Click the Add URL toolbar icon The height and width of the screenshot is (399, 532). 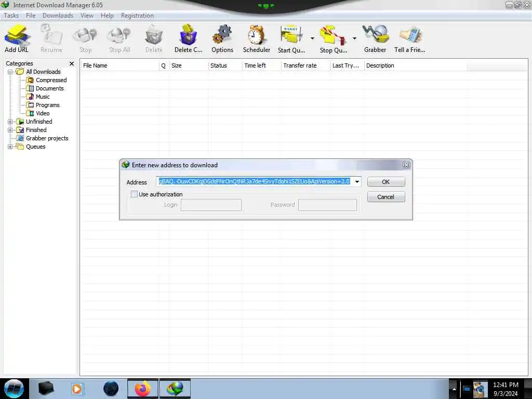point(17,38)
